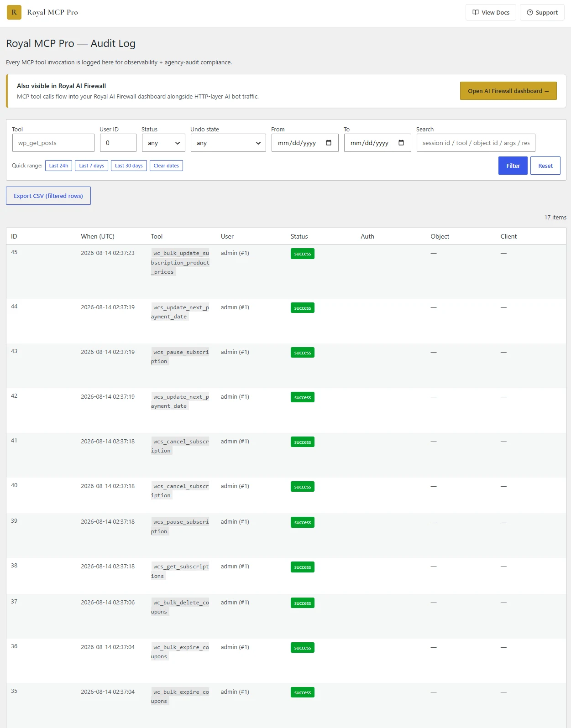
Task: Click ID 39 cell
Action: (14, 521)
